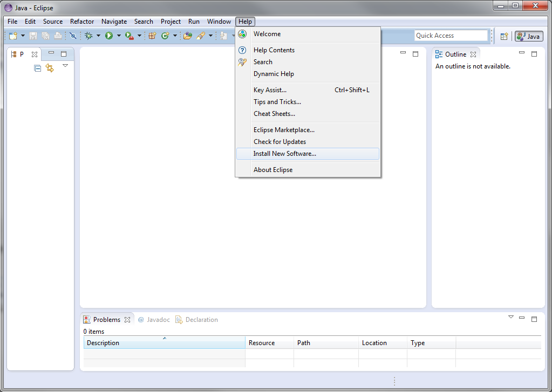Open the Package Explorer view menu triangle
This screenshot has width=552, height=392.
pyautogui.click(x=65, y=66)
